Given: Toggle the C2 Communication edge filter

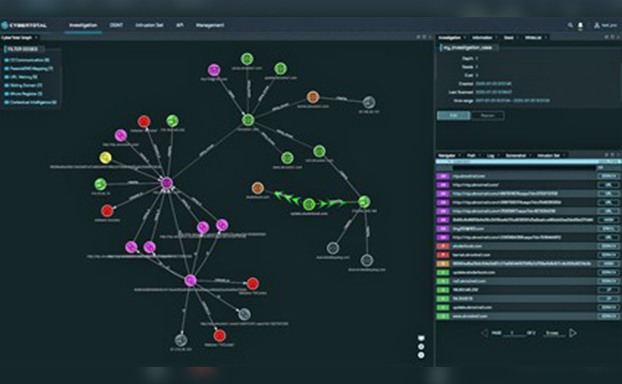Looking at the screenshot, I should click(27, 60).
